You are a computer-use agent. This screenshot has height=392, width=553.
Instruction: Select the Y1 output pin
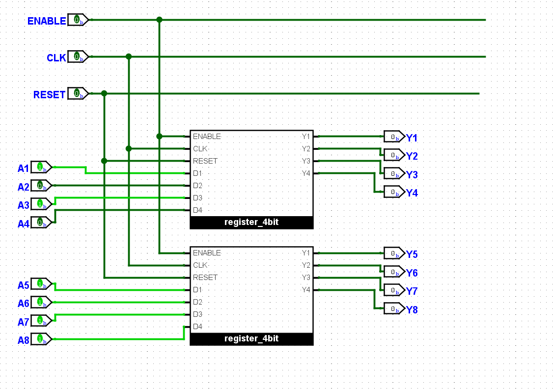click(x=393, y=137)
